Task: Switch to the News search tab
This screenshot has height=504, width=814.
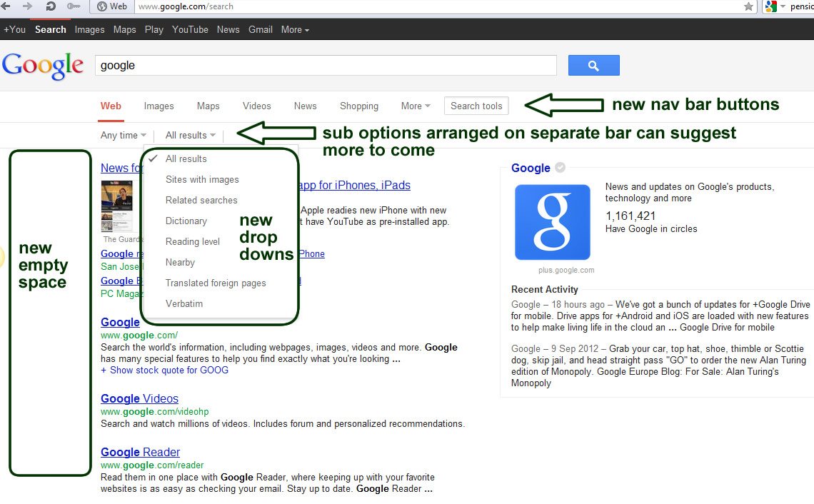Action: point(306,106)
